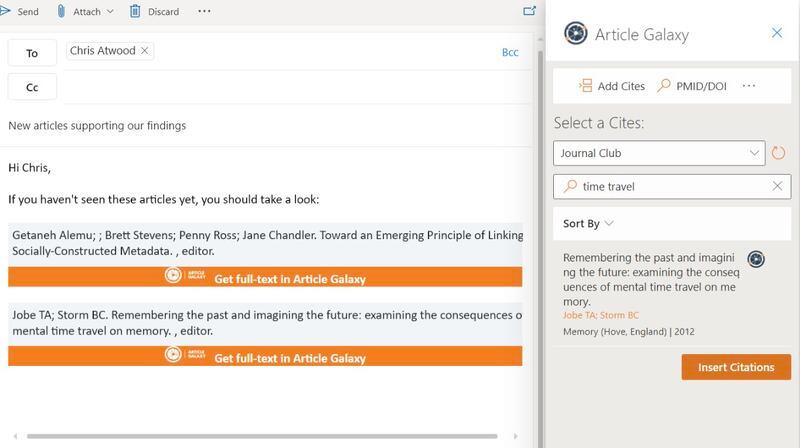Click the horizontal scrollbar in email body

[262, 436]
